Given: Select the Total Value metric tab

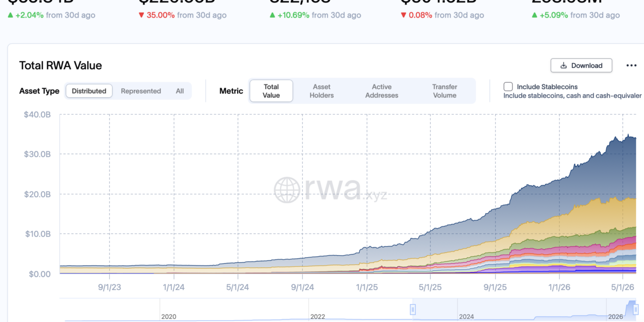Looking at the screenshot, I should coord(271,91).
